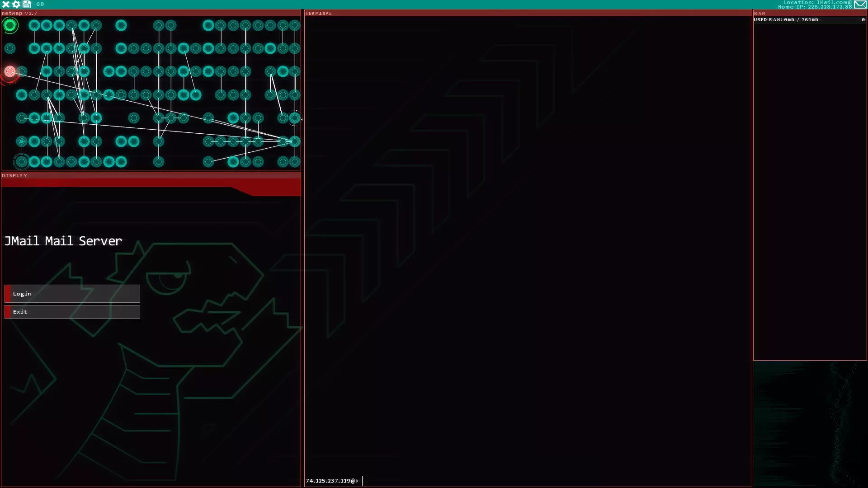Click the audio visualizer panel below RAM
The width and height of the screenshot is (868, 488).
(809, 424)
